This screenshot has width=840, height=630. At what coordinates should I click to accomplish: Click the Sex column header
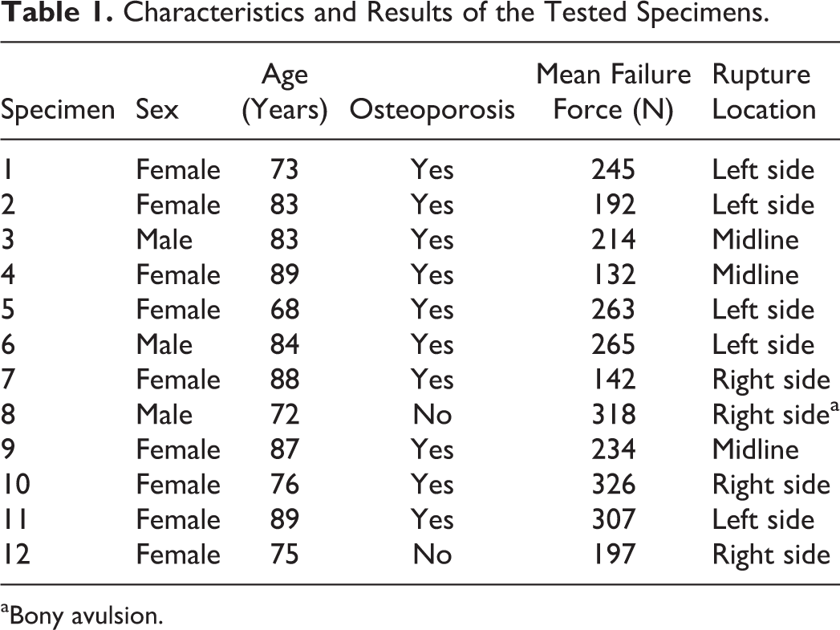point(157,110)
